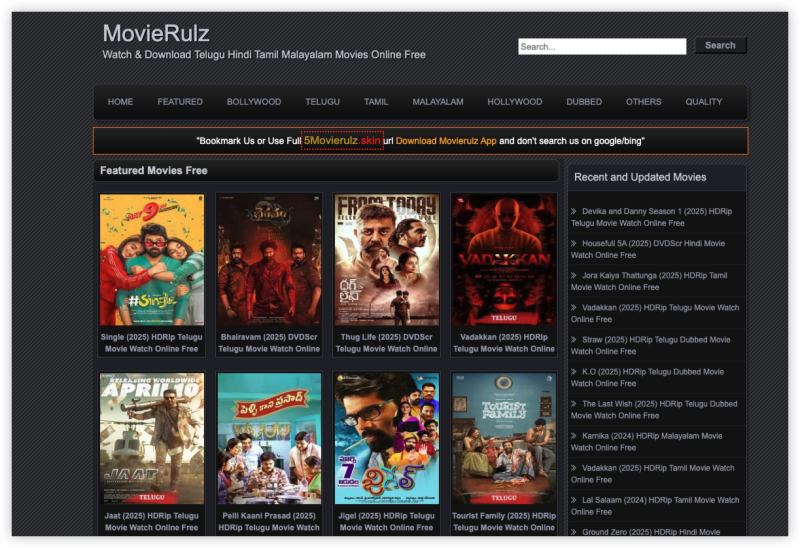Viewport: 800px width, 548px height.
Task: Click the search input field
Action: 601,46
